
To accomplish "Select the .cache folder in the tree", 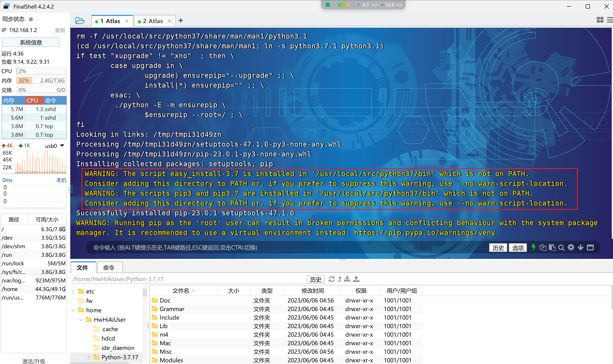I will (106, 329).
